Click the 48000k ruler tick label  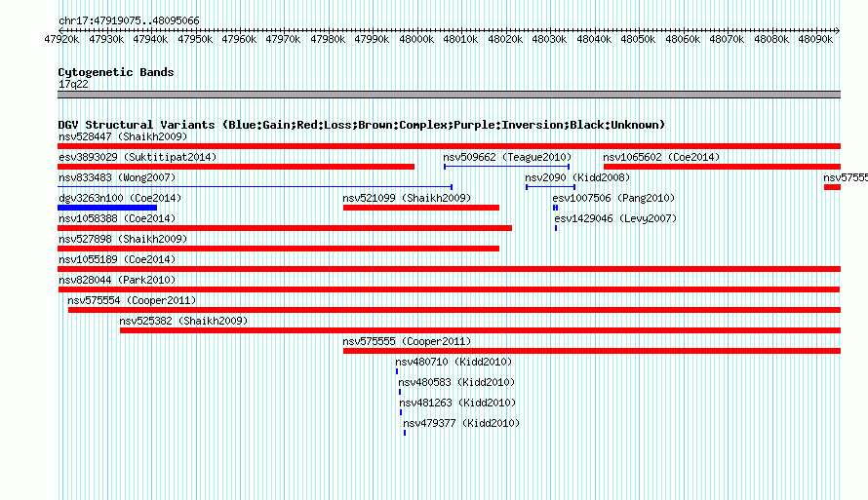pyautogui.click(x=416, y=39)
